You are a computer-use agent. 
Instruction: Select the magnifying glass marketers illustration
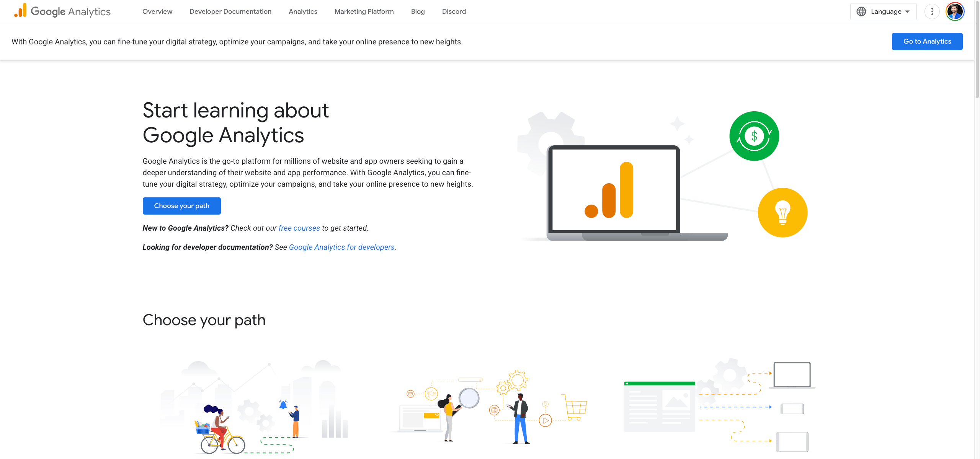pos(490,407)
